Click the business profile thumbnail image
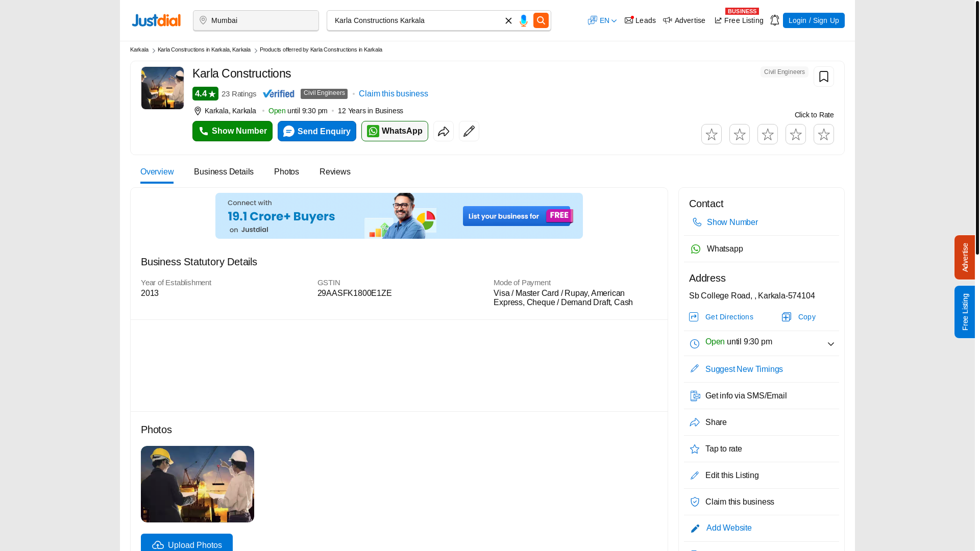 click(162, 88)
